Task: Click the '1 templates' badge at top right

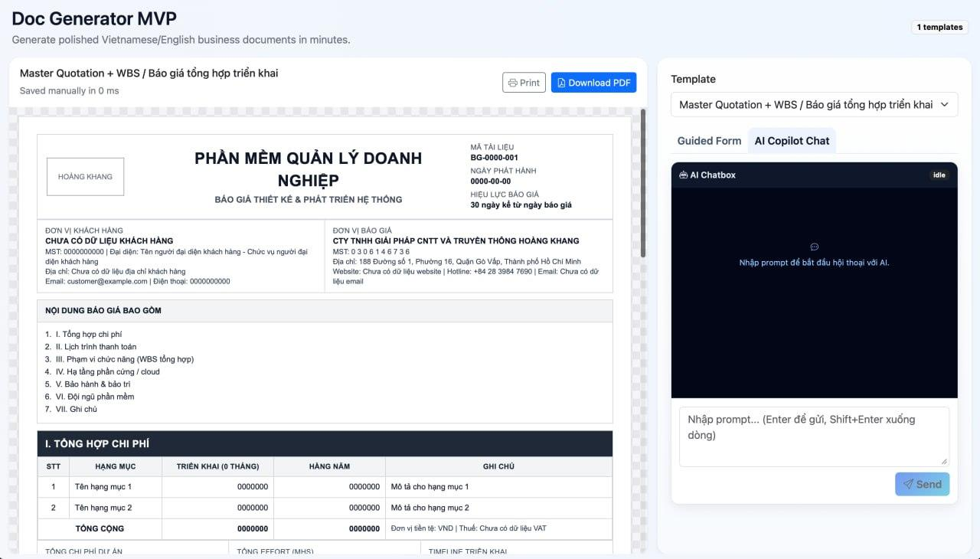Action: [939, 27]
